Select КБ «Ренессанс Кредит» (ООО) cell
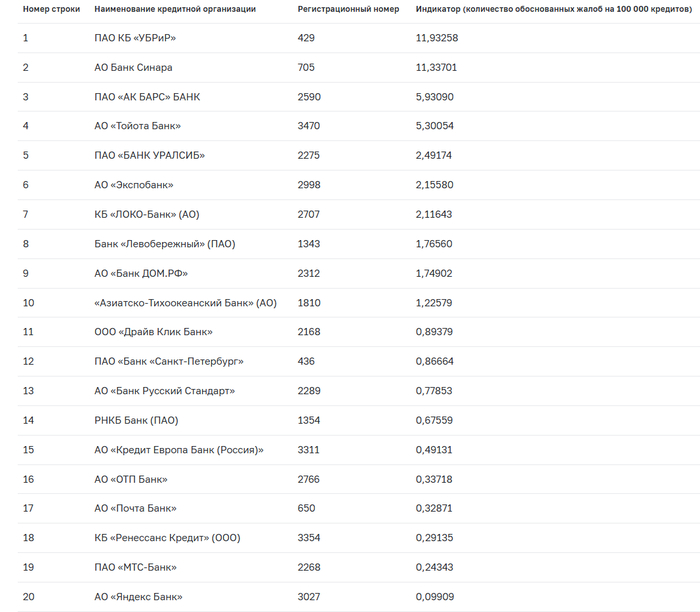This screenshot has height=612, width=700. click(x=167, y=538)
